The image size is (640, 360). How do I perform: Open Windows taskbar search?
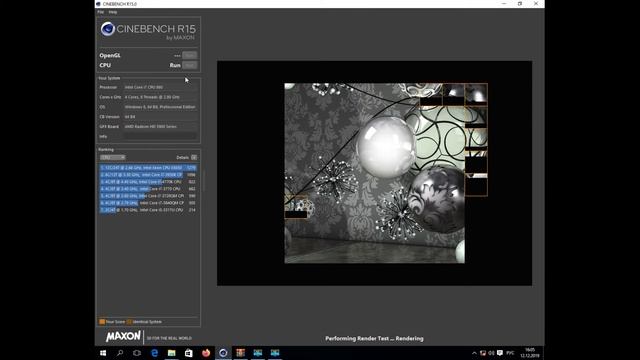(x=120, y=353)
